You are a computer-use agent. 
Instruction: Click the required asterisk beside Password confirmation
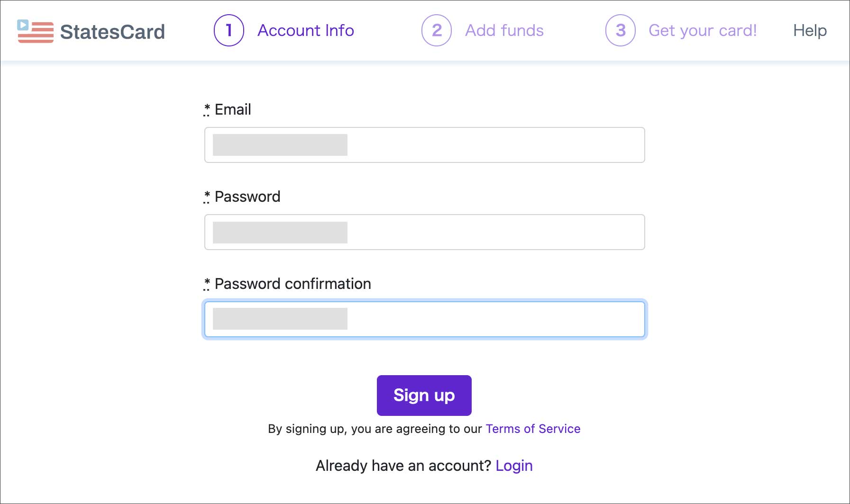(207, 283)
